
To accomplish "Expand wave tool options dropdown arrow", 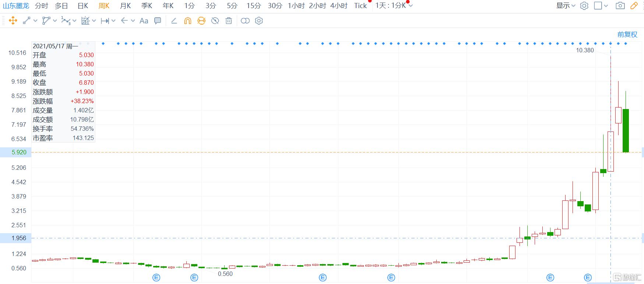I will 74,21.
